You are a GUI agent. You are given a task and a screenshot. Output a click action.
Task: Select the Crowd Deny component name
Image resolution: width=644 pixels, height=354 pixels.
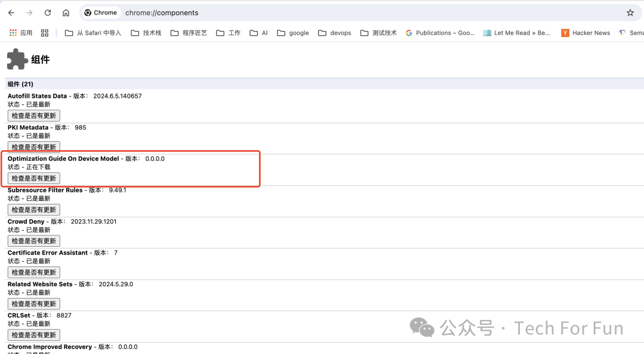tap(26, 222)
